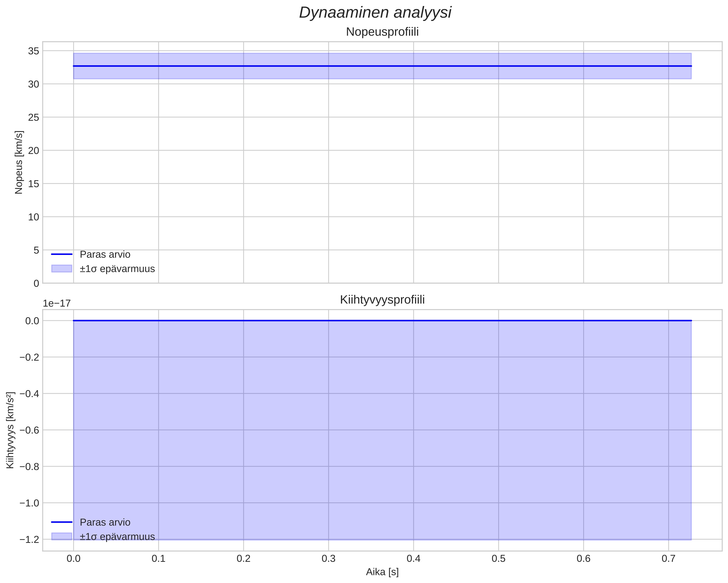Click the '1e−17' exponent offset label
The height and width of the screenshot is (583, 728).
[x=57, y=303]
